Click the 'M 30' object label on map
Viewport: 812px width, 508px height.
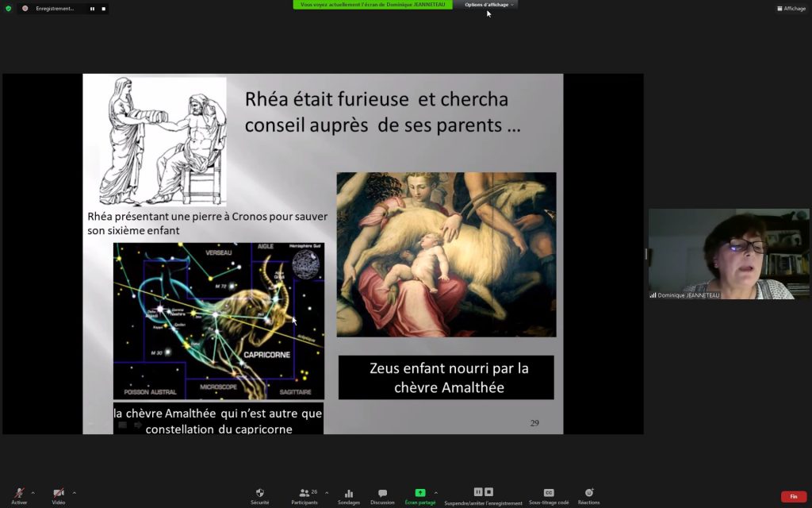click(156, 353)
